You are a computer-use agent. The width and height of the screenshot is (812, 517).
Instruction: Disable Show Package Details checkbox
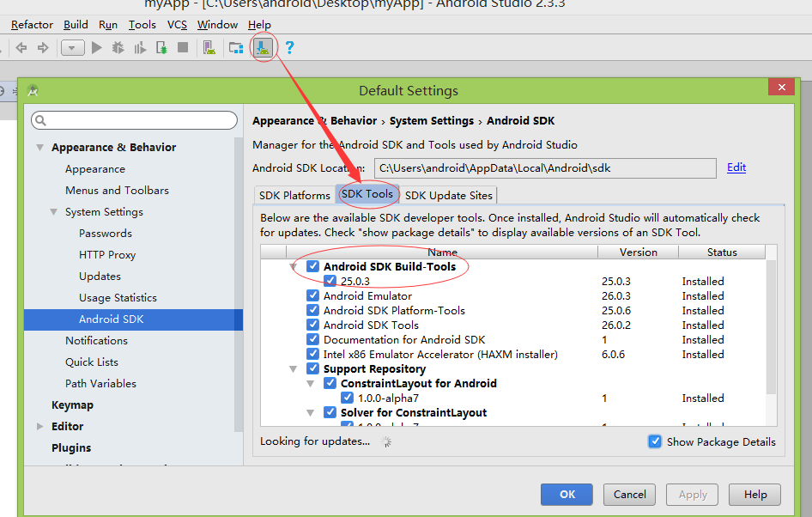(655, 441)
